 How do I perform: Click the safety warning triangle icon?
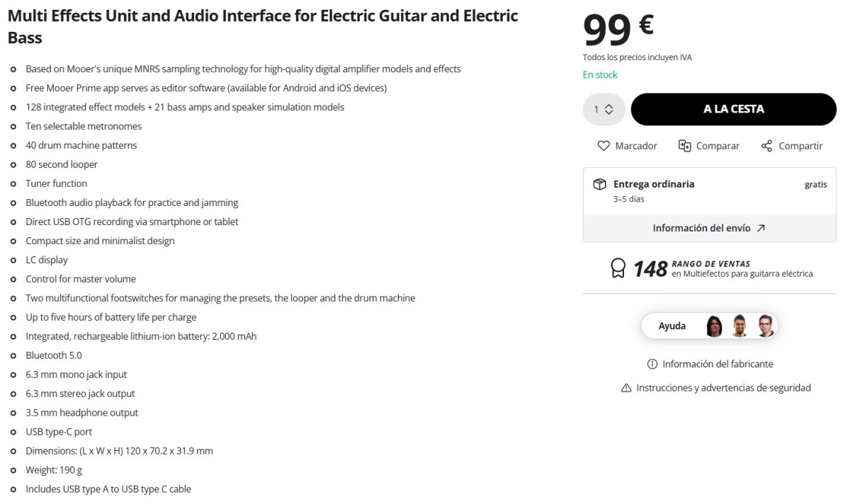[626, 388]
